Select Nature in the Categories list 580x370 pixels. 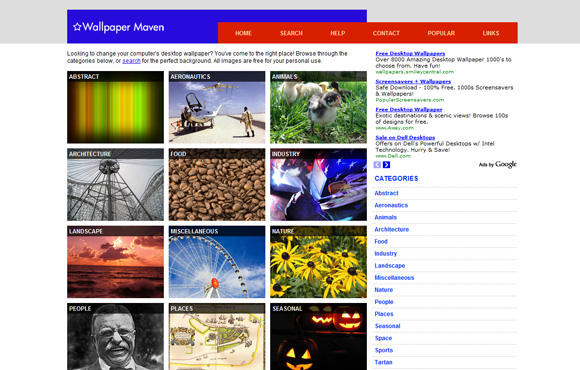(384, 290)
